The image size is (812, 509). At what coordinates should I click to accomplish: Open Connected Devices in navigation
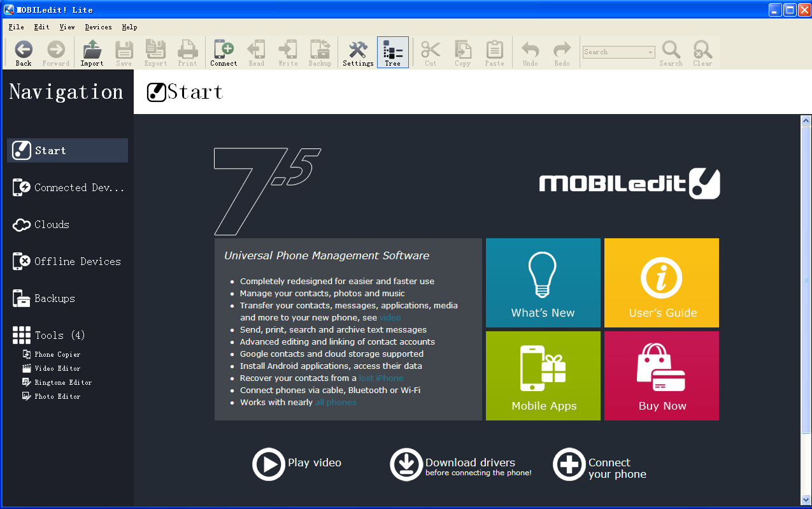pyautogui.click(x=68, y=187)
